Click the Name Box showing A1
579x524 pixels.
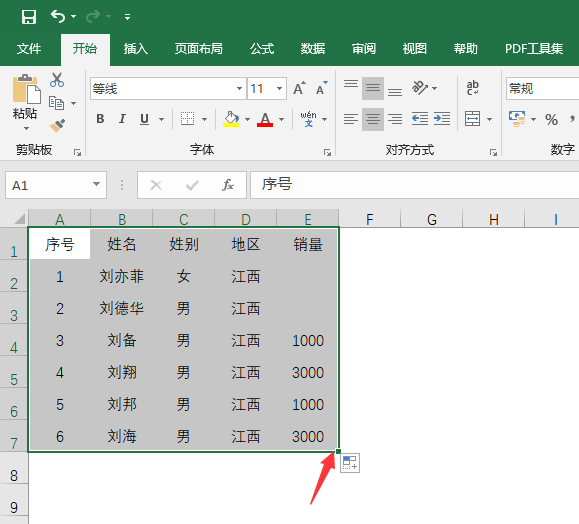56,185
